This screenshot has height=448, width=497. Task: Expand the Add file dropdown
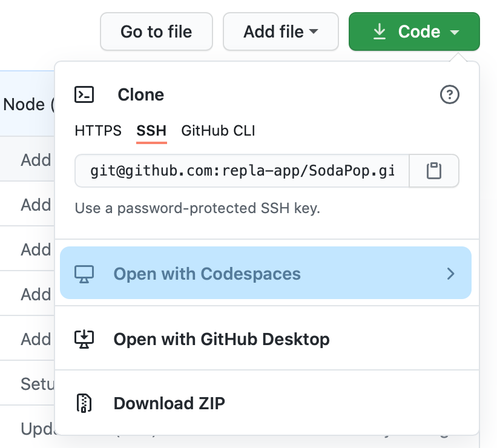(281, 31)
